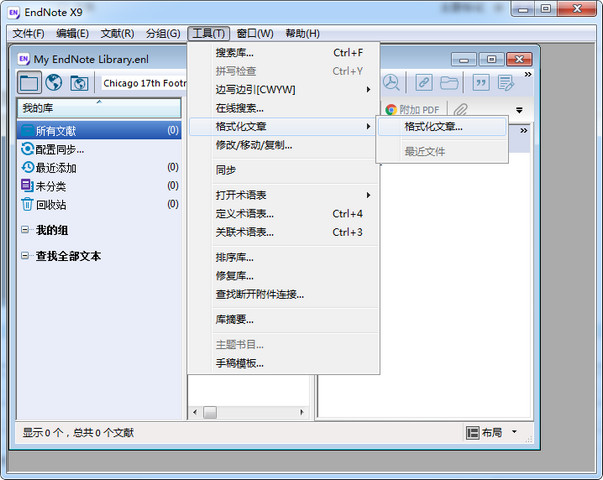Choose 关联术语表... menu entry

point(283,232)
